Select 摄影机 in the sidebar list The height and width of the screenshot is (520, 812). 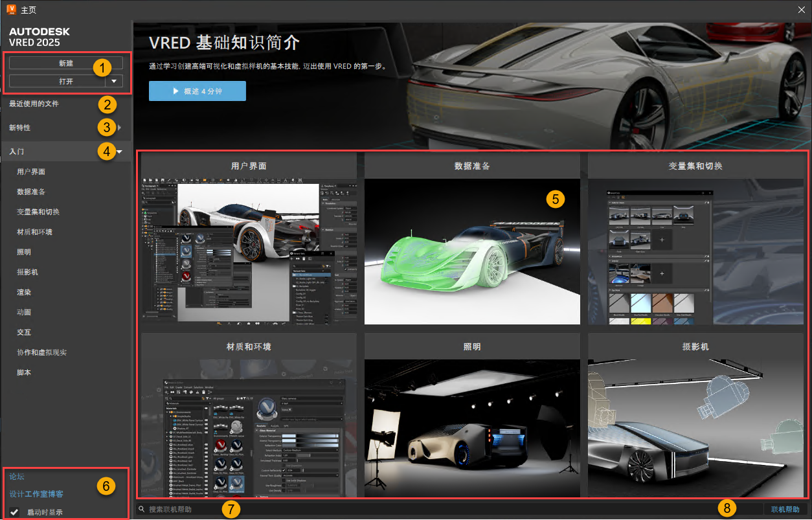click(28, 272)
